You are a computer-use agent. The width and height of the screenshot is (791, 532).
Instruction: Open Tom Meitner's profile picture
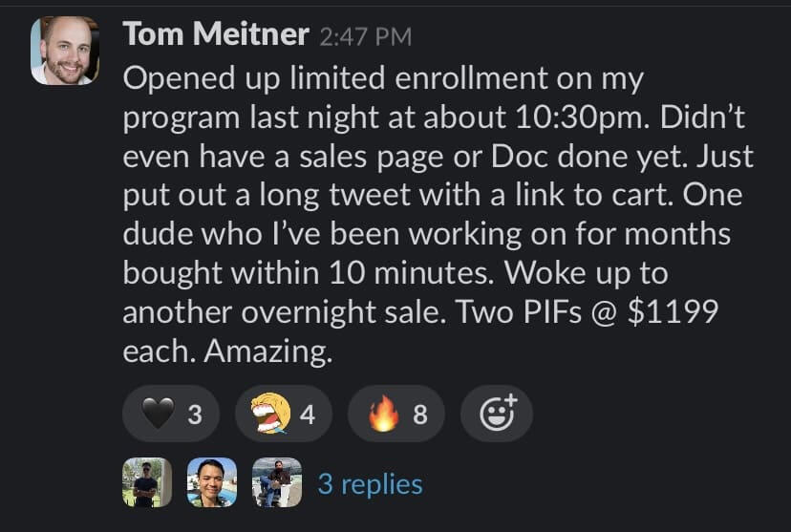[65, 51]
